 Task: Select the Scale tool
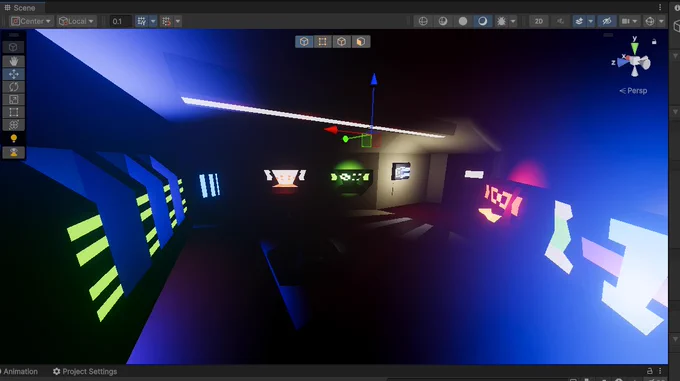(x=13, y=100)
